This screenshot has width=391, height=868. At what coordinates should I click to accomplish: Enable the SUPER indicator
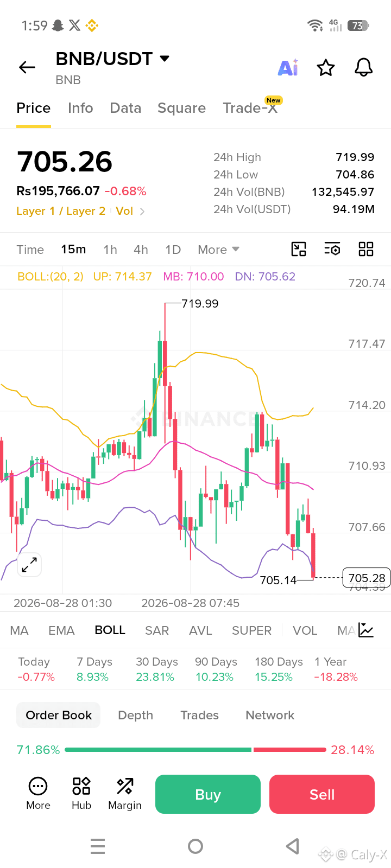[x=251, y=630]
